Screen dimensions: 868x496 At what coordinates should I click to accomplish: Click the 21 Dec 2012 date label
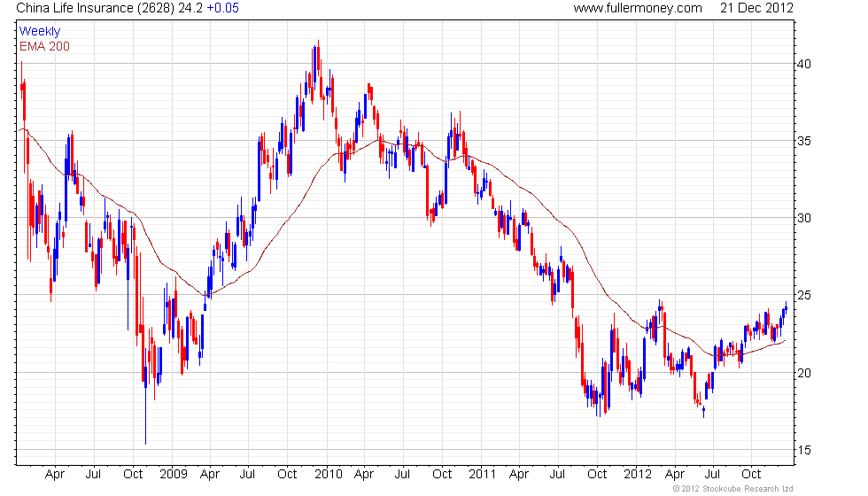(x=756, y=8)
